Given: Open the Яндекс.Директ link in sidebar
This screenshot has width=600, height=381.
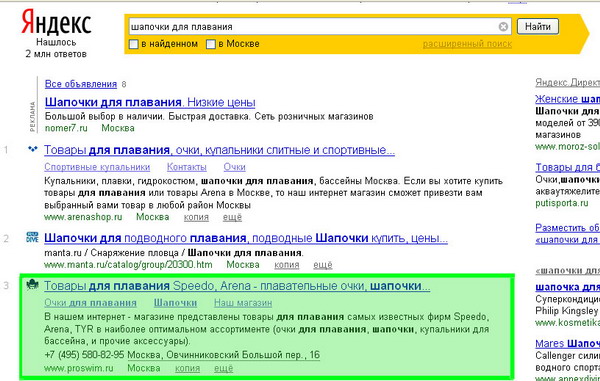Looking at the screenshot, I should tap(567, 82).
